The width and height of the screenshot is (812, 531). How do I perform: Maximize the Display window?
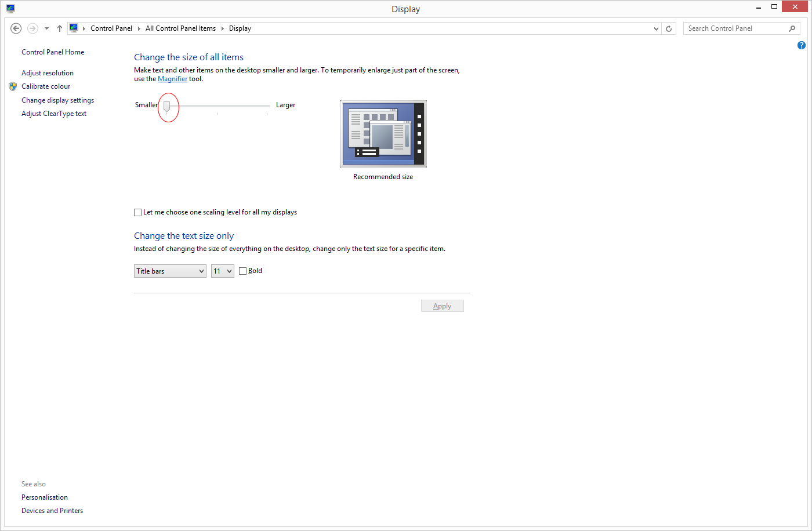click(774, 7)
